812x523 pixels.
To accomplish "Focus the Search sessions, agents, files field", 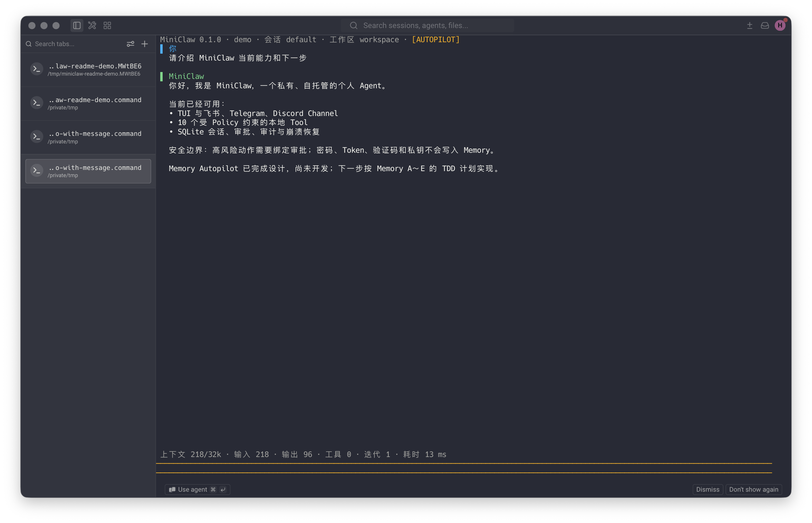I will coord(427,26).
